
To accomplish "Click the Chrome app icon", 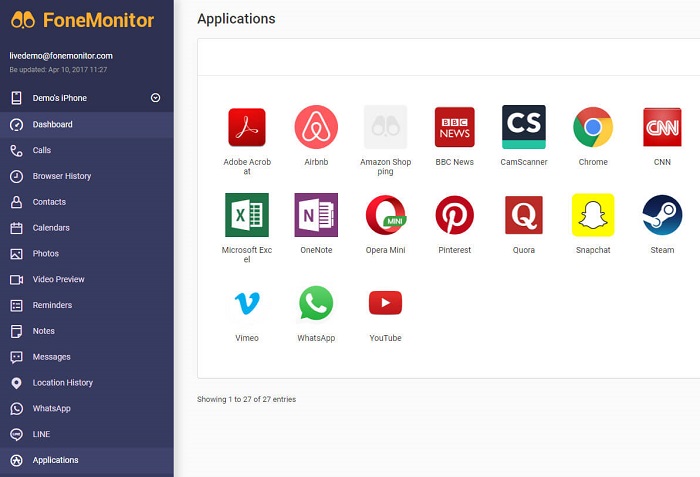I will (x=593, y=127).
